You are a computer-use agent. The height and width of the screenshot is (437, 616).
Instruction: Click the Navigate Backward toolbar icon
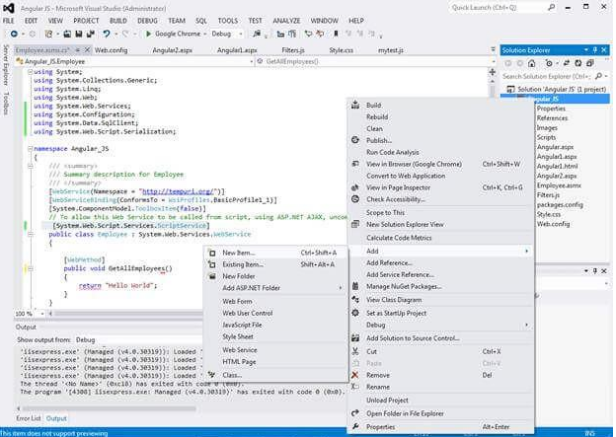[x=14, y=34]
